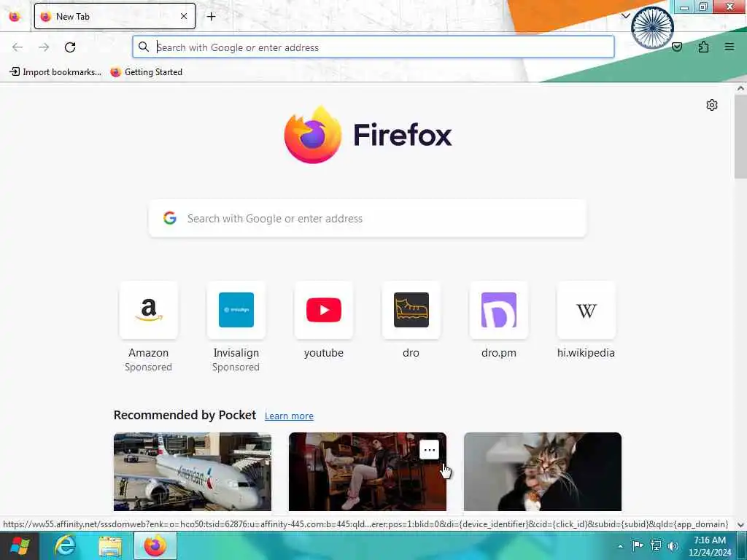Show hidden tray icons arrow
The height and width of the screenshot is (560, 747).
620,546
